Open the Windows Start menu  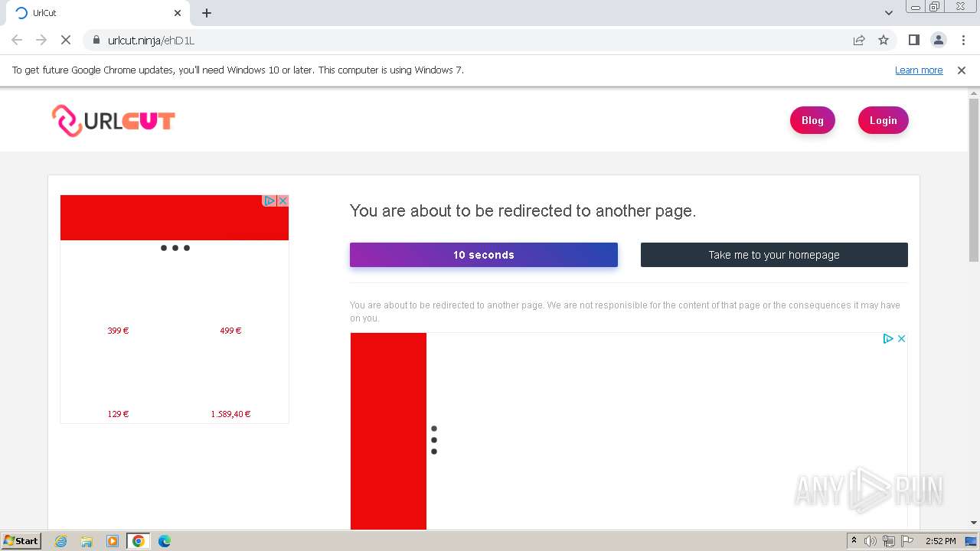[x=21, y=541]
